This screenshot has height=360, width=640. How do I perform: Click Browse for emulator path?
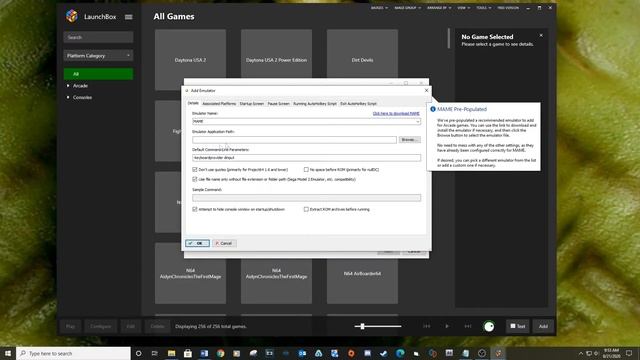(x=409, y=140)
